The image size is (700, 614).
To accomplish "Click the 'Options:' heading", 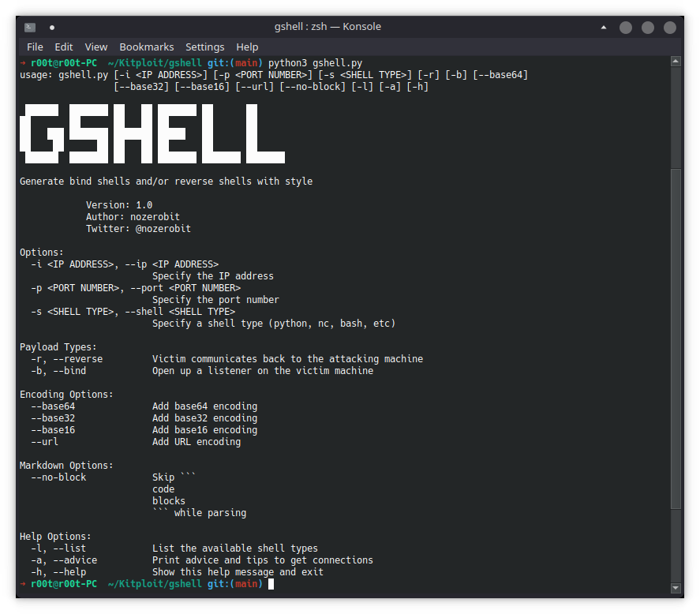I will click(42, 253).
